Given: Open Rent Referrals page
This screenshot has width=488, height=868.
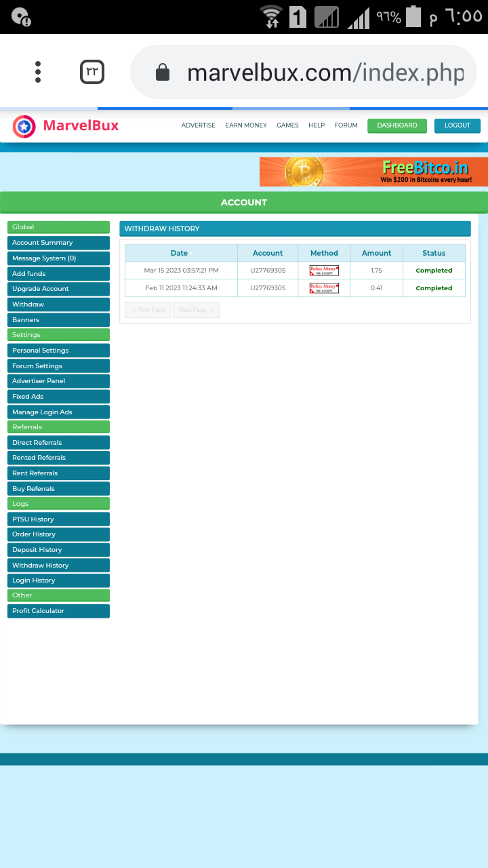Looking at the screenshot, I should click(x=58, y=473).
